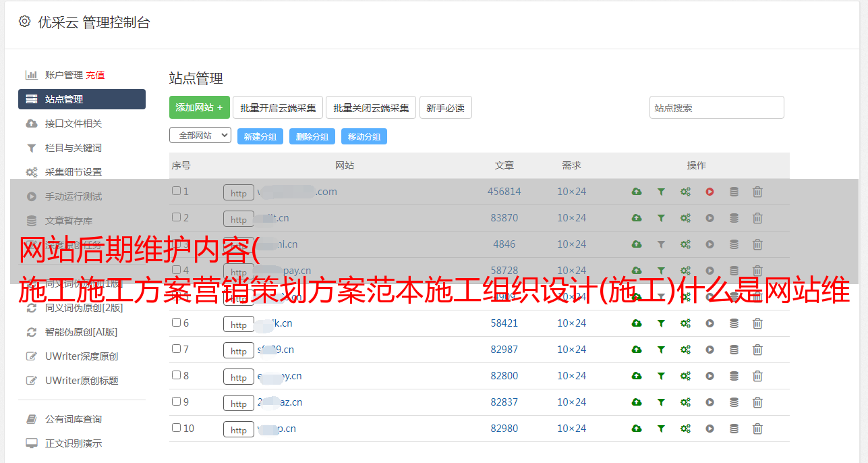Click the red 充值 recharge link
868x463 pixels.
click(95, 75)
